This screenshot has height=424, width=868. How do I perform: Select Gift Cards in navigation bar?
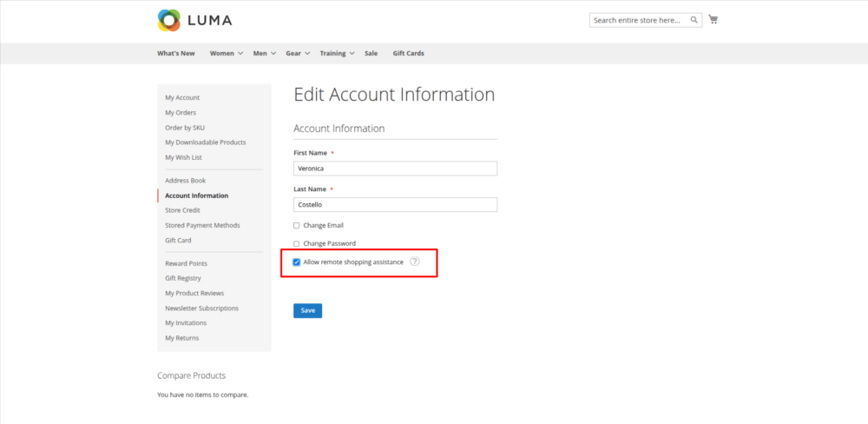(x=408, y=53)
